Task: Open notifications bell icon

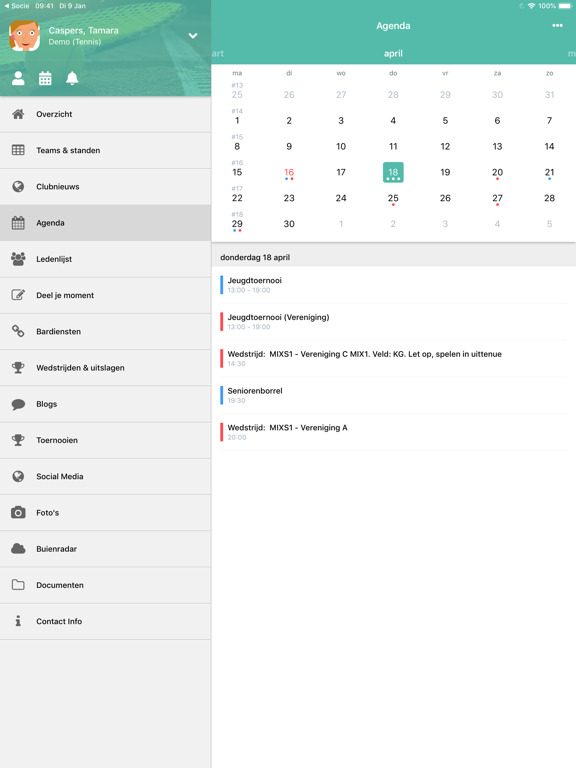Action: click(x=72, y=78)
